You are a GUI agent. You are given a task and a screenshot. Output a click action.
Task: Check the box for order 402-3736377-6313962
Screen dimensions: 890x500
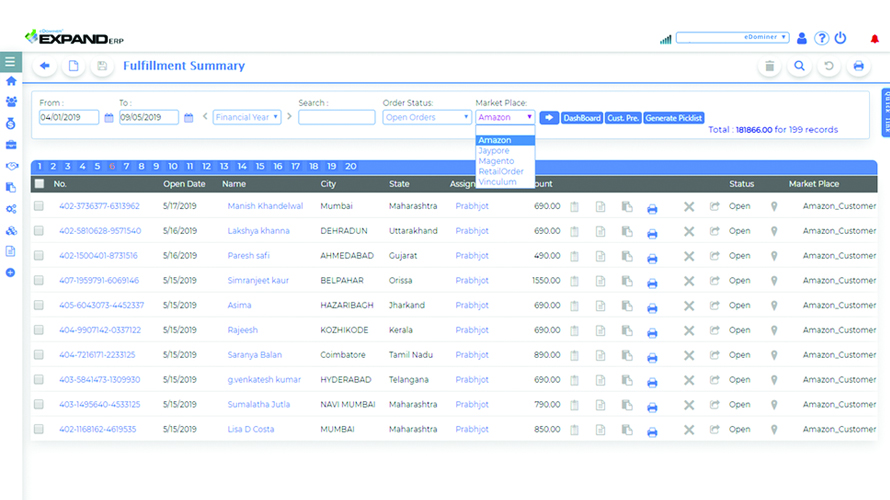(39, 206)
